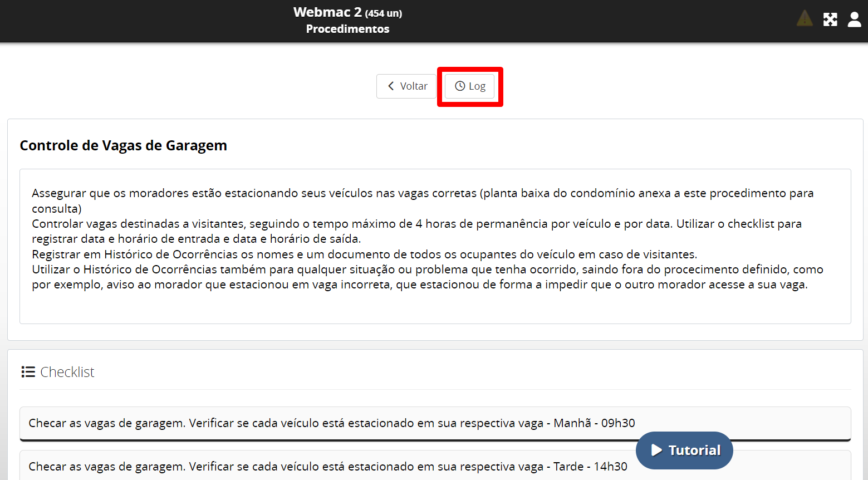Image resolution: width=868 pixels, height=480 pixels.
Task: Open the user profile icon
Action: pos(854,19)
